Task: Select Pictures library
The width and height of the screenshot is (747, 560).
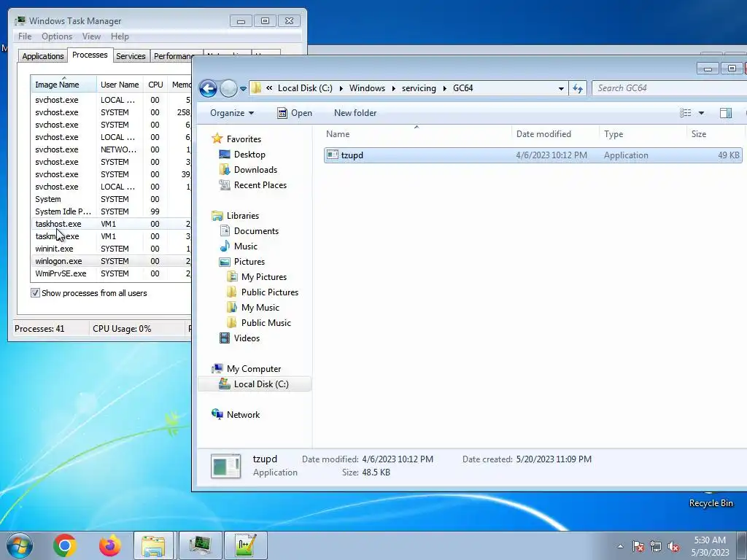Action: (249, 262)
